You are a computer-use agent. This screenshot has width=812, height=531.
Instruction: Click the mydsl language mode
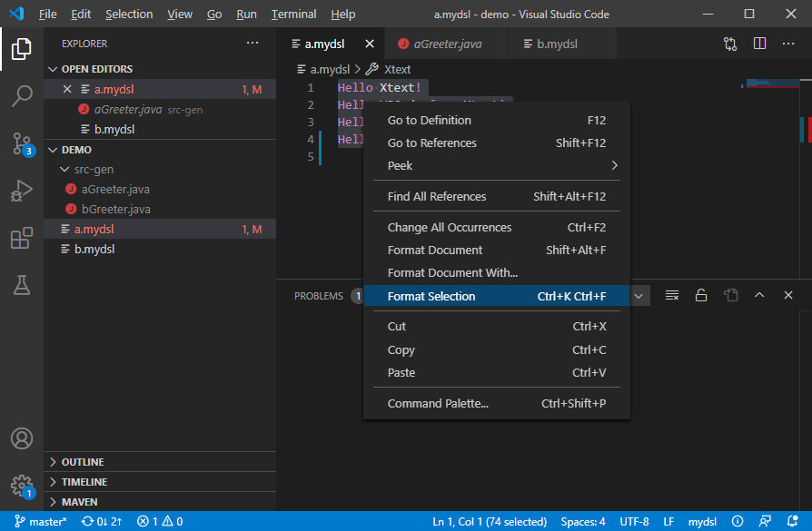[702, 521]
